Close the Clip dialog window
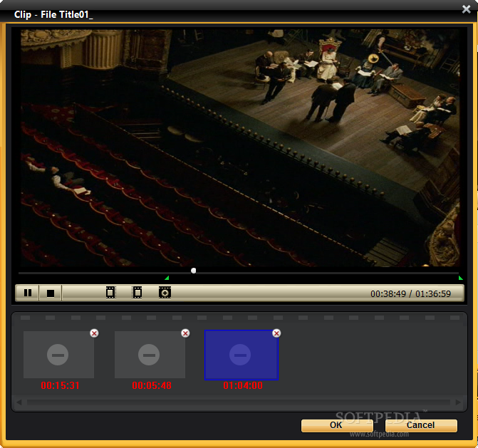The image size is (478, 448). pos(466,9)
